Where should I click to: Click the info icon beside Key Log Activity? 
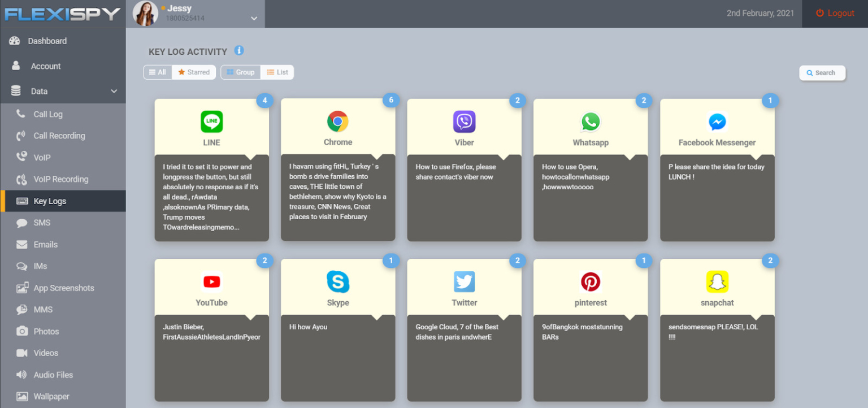coord(239,51)
